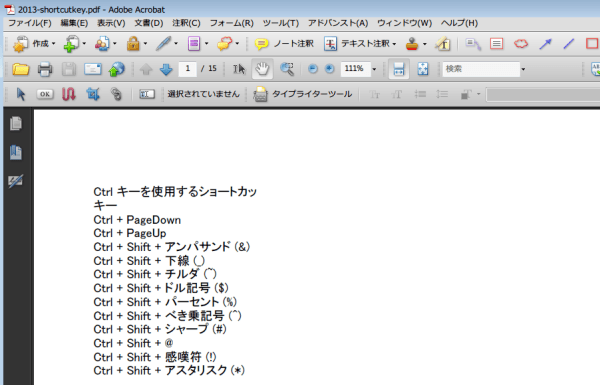Select the Crop tool icon

tap(93, 94)
